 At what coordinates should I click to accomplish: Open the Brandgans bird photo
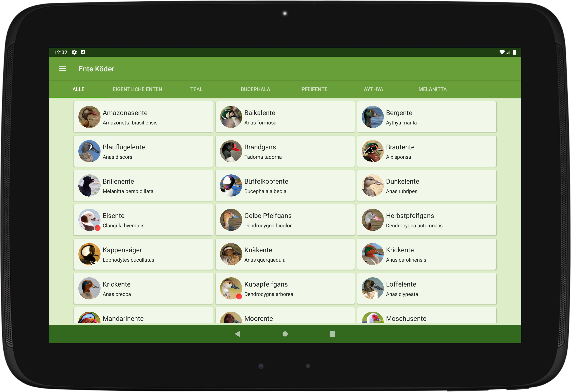pos(231,151)
